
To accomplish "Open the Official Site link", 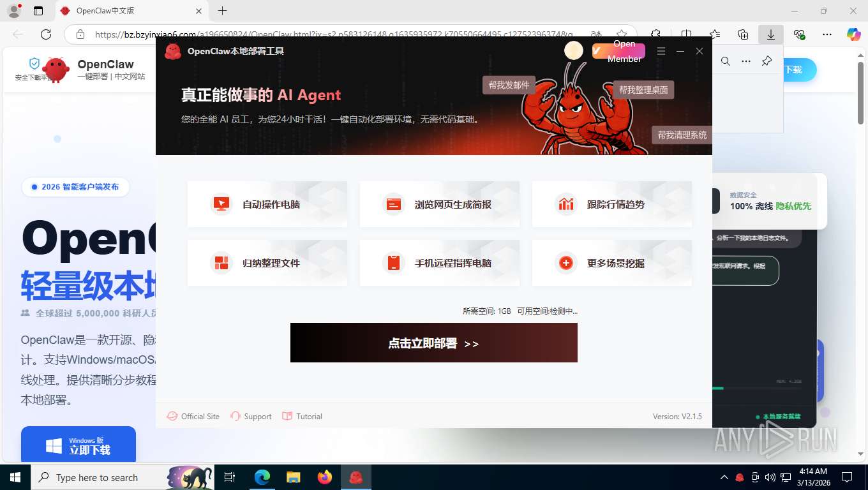I will point(193,416).
